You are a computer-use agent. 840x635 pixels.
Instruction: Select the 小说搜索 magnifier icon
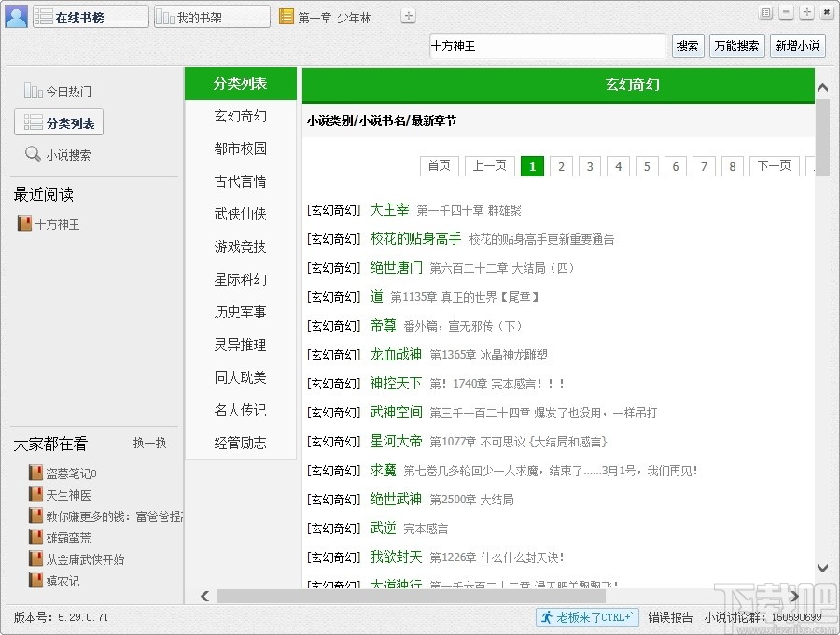[33, 154]
